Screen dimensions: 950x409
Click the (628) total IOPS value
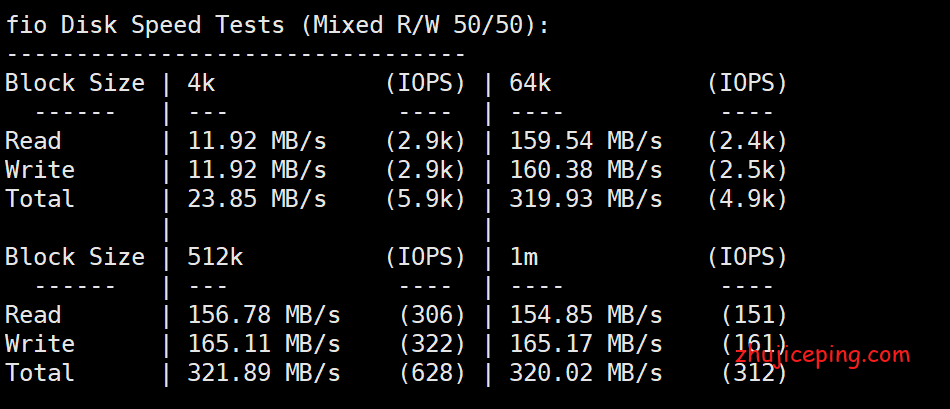(x=433, y=373)
